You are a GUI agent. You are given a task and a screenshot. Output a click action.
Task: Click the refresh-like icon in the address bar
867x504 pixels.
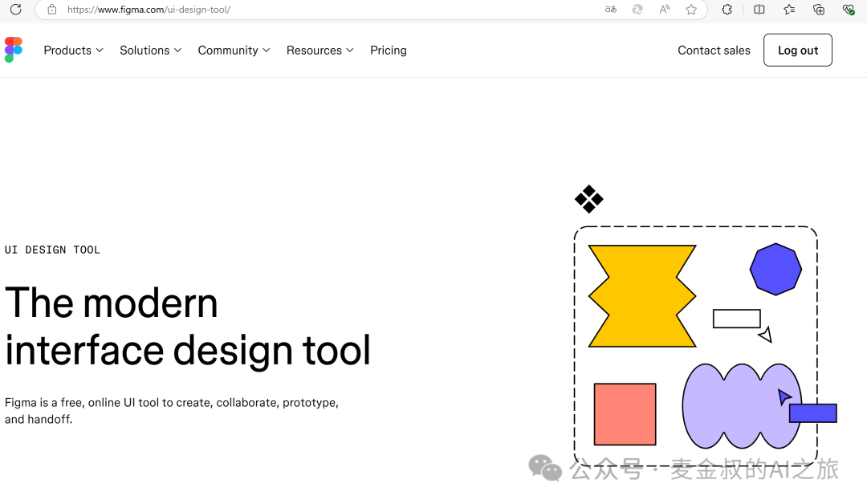(x=637, y=10)
